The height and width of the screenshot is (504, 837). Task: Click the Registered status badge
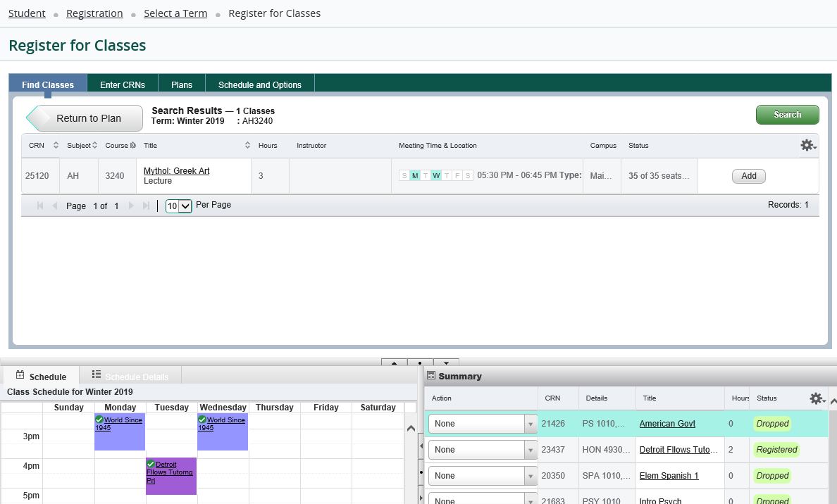tap(776, 450)
